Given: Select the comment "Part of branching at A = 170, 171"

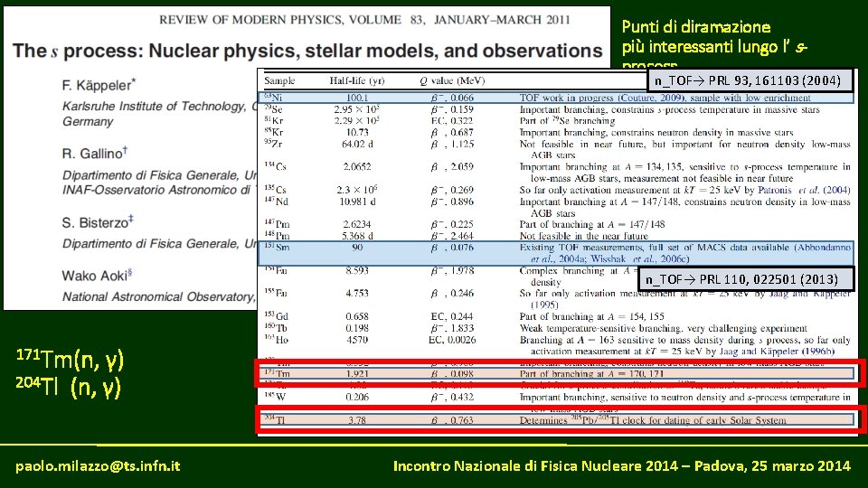Looking at the screenshot, I should click(591, 374).
